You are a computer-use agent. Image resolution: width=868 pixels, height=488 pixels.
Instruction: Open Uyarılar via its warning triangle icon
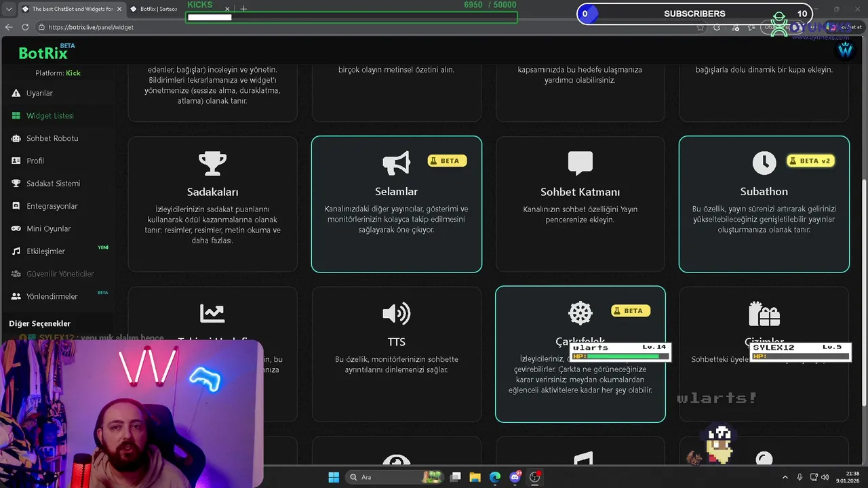click(16, 93)
